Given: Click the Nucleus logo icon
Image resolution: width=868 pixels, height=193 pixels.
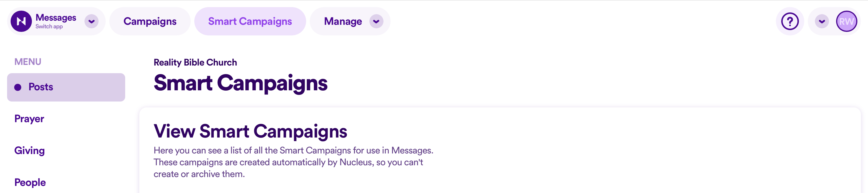Looking at the screenshot, I should [x=21, y=21].
